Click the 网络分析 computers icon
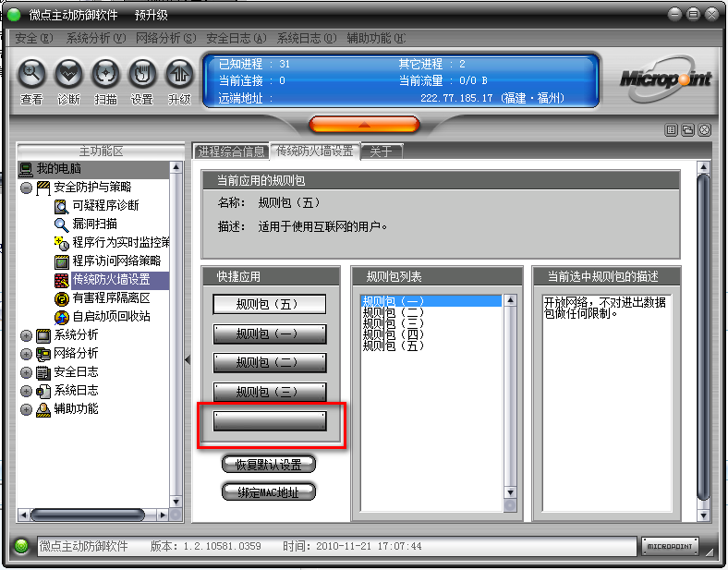The height and width of the screenshot is (570, 728). 43,354
